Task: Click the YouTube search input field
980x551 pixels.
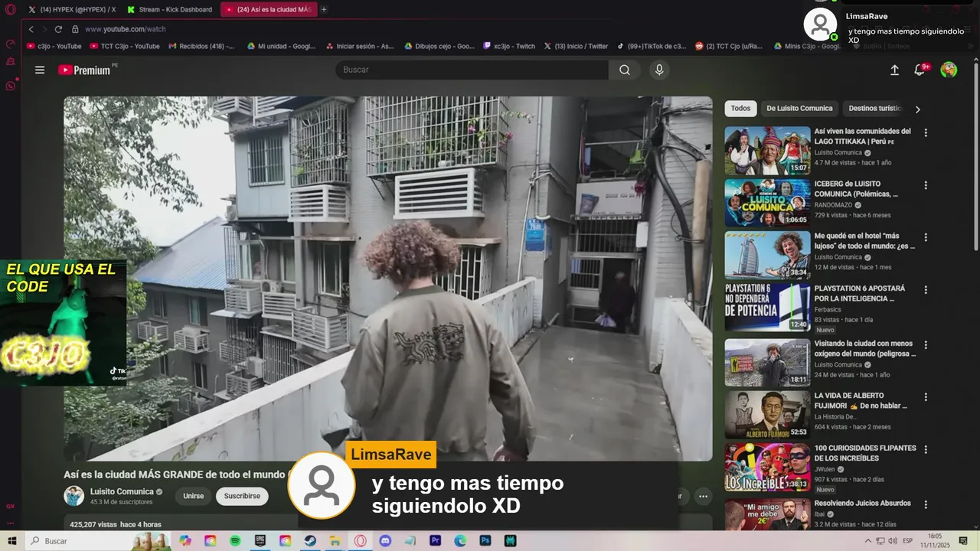Action: [x=472, y=70]
